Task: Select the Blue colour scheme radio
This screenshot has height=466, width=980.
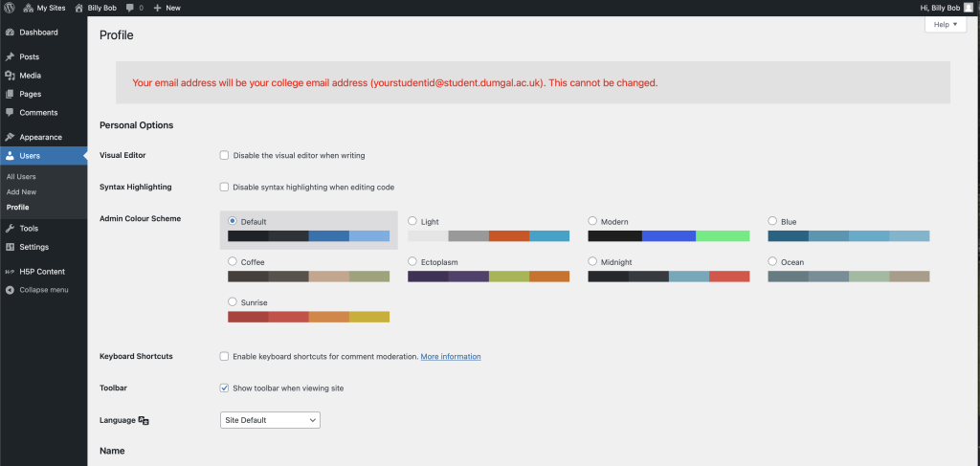Action: click(772, 221)
